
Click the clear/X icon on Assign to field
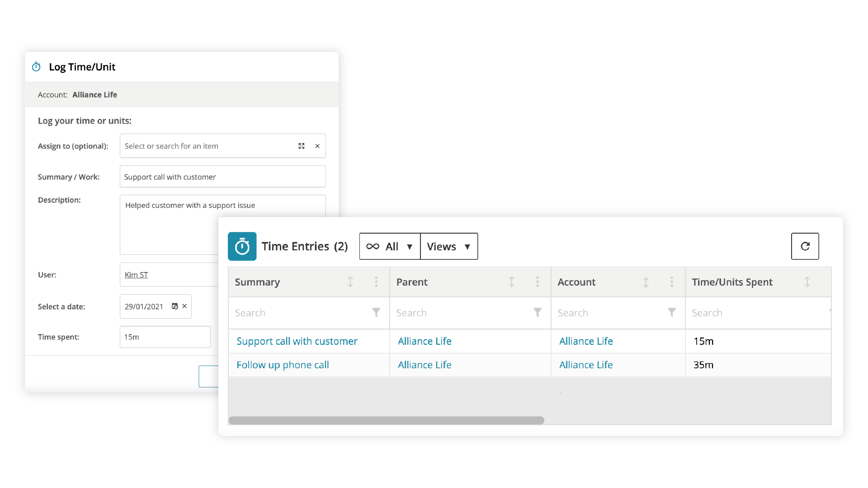tap(317, 145)
